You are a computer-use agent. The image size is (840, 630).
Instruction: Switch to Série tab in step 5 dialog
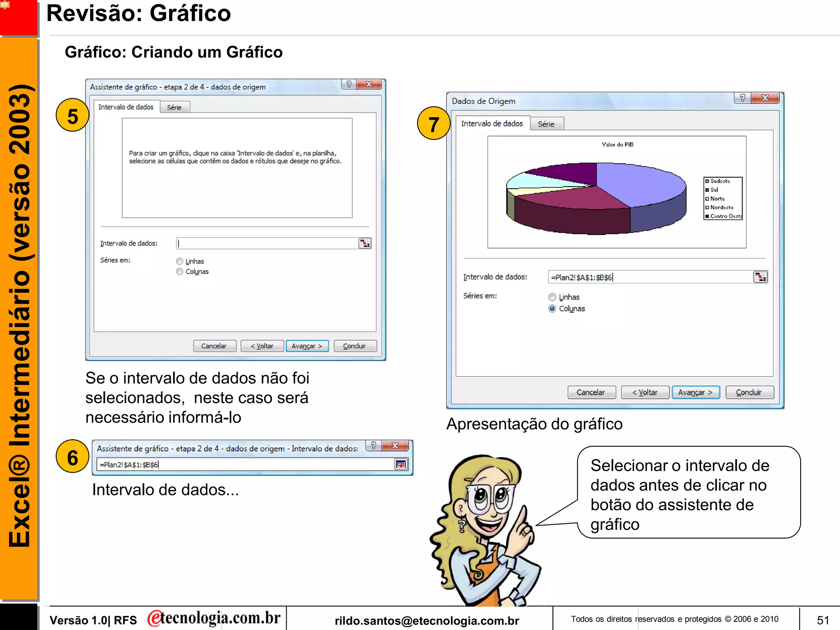tap(174, 107)
